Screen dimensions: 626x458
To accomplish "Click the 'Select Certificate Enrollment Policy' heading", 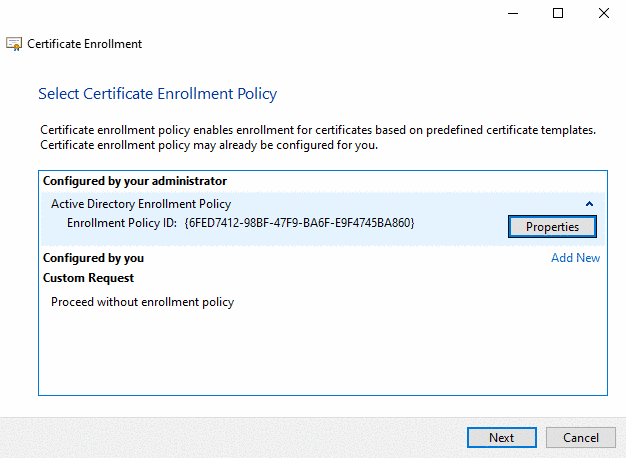I will pyautogui.click(x=157, y=94).
